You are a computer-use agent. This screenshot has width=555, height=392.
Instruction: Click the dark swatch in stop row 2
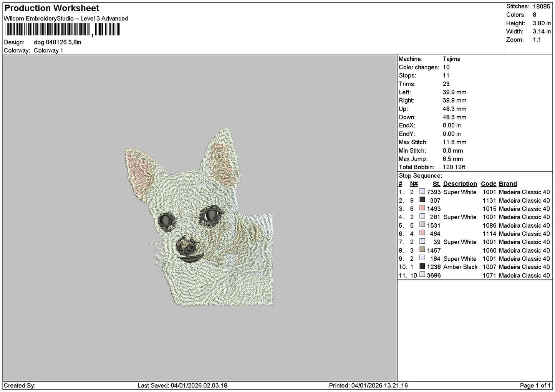422,200
